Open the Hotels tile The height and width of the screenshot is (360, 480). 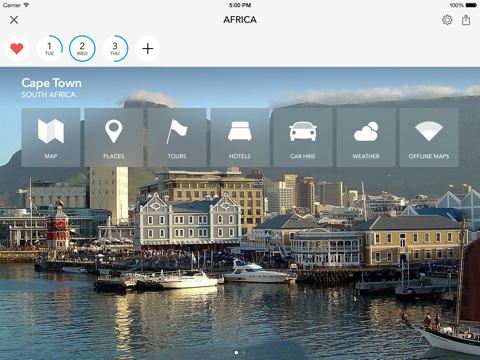(x=240, y=137)
